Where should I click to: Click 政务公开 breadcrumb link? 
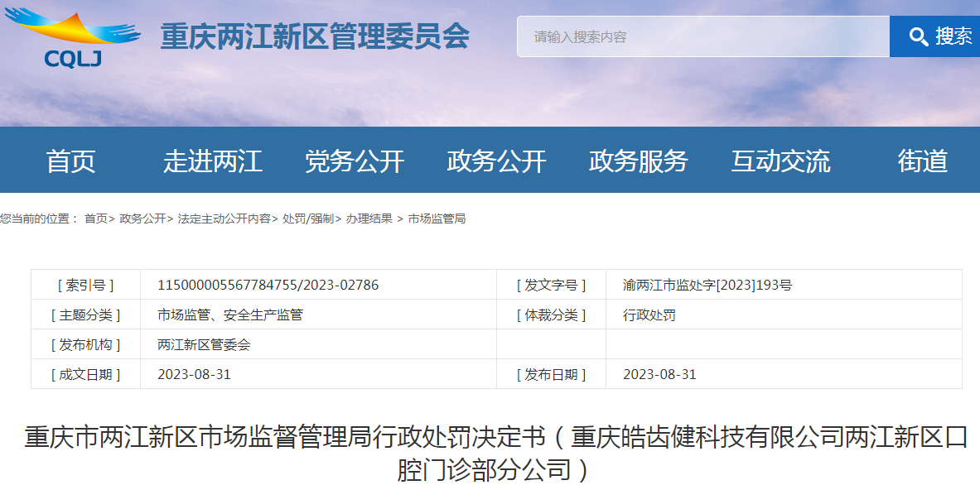[142, 218]
